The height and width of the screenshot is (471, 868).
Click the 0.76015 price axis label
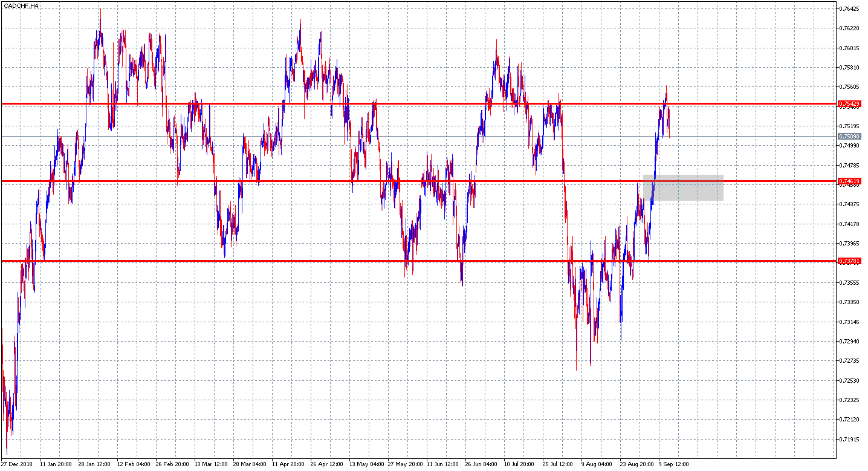[850, 48]
